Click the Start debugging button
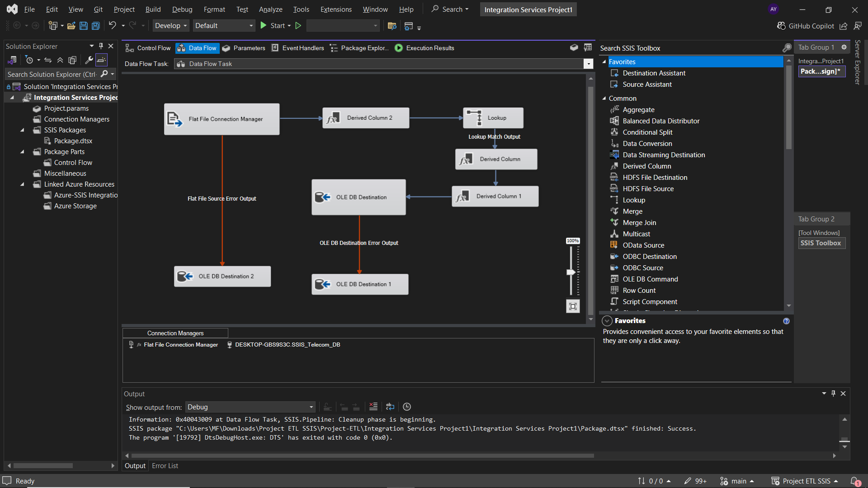 point(275,25)
